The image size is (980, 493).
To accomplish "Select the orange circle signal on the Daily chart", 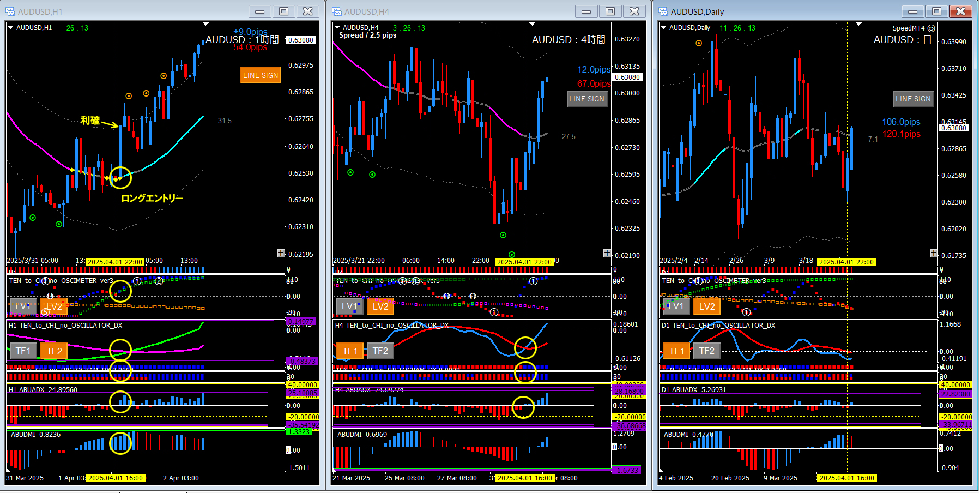I will click(x=699, y=43).
